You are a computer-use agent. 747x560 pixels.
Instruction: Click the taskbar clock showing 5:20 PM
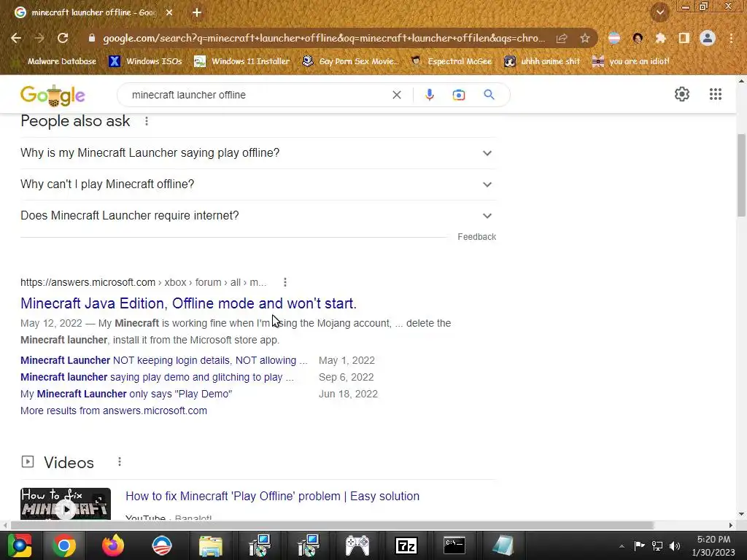(x=713, y=545)
